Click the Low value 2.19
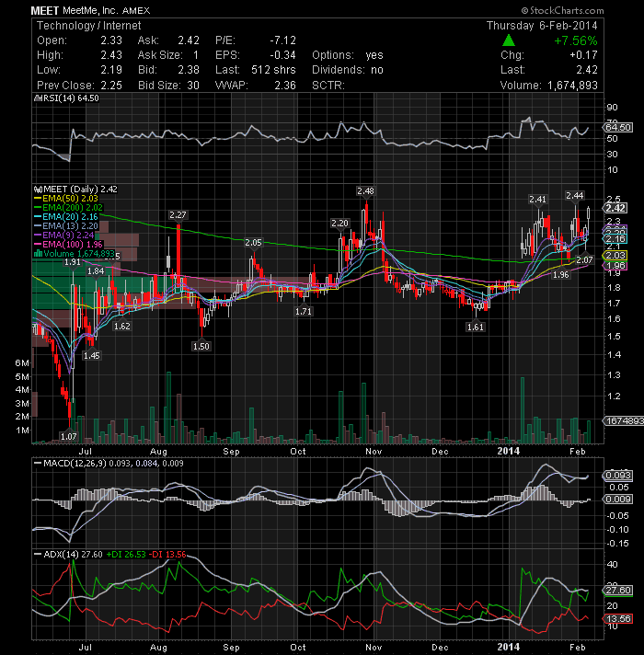 pyautogui.click(x=111, y=70)
